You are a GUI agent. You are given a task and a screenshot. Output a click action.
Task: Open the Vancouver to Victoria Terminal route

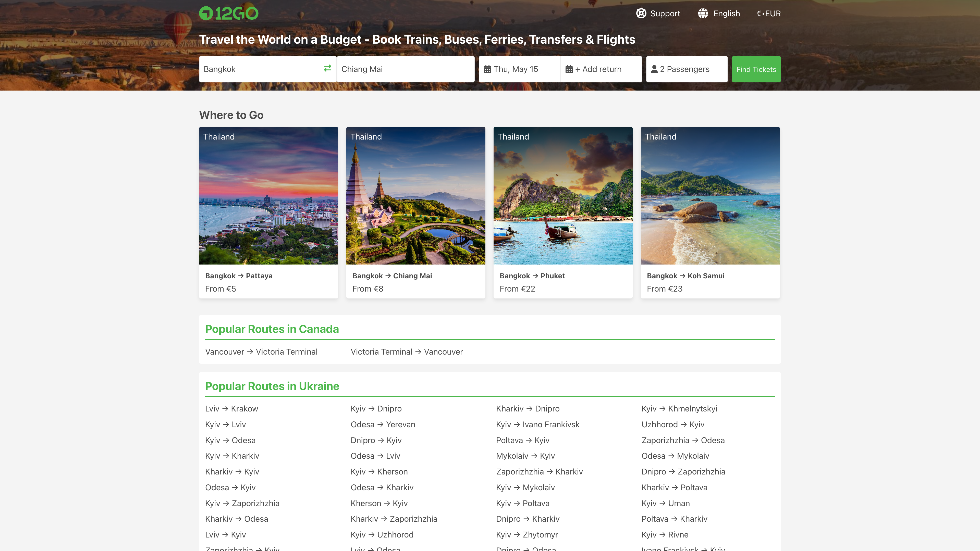(261, 352)
